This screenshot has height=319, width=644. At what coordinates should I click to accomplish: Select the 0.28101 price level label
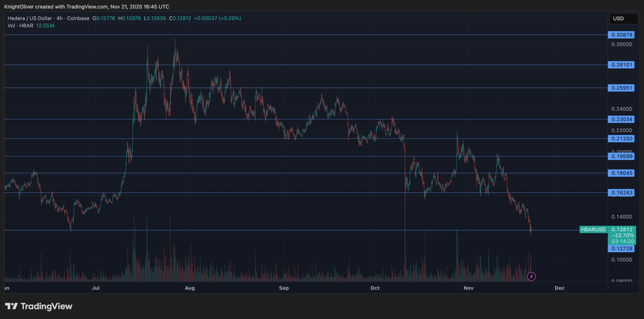tap(621, 65)
